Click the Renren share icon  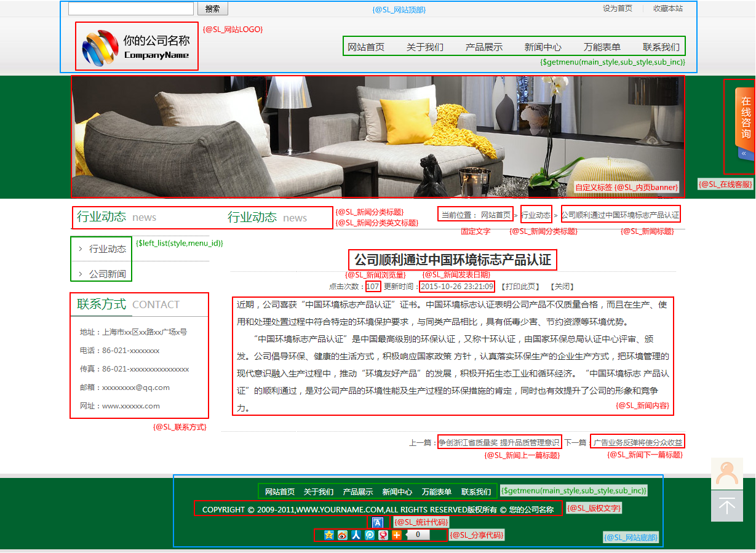click(x=356, y=535)
